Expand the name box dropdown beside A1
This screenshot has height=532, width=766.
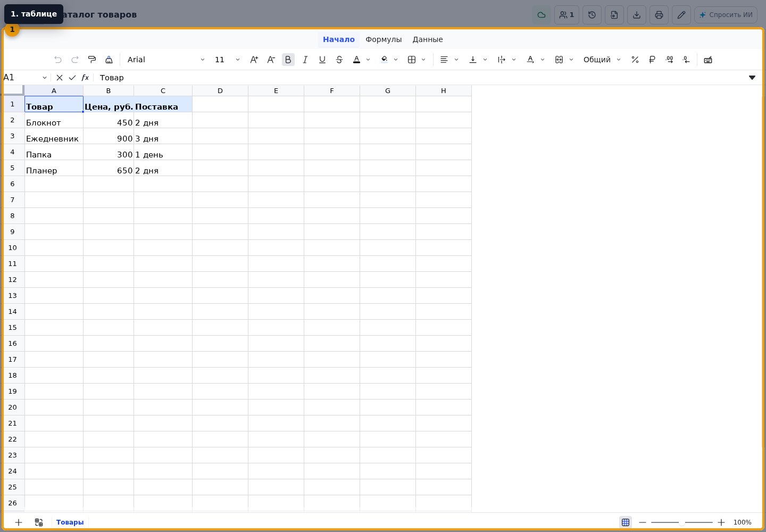pyautogui.click(x=45, y=78)
